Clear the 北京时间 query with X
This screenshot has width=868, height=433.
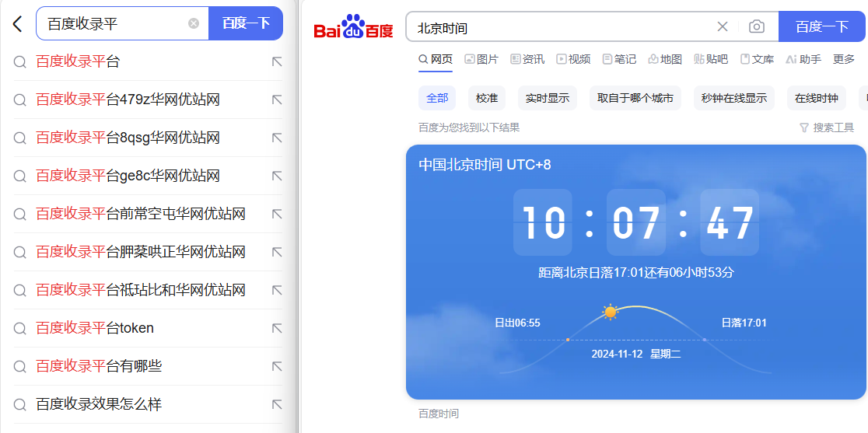723,26
